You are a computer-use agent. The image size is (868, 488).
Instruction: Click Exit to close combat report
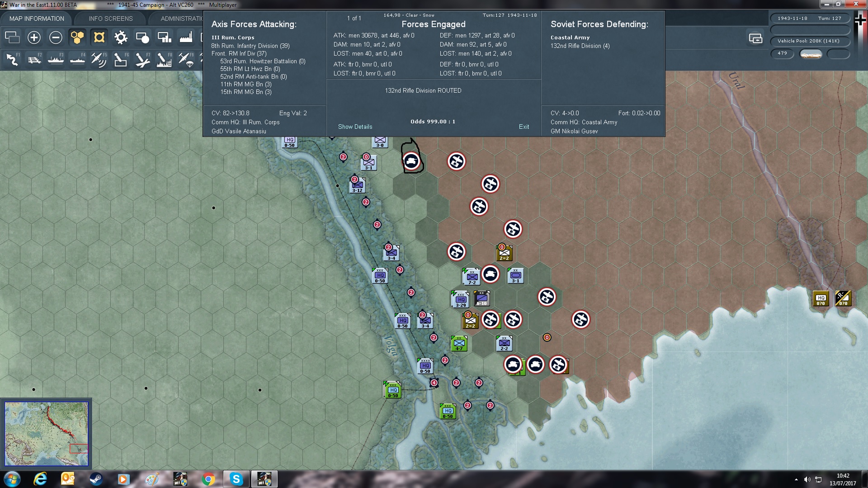524,127
